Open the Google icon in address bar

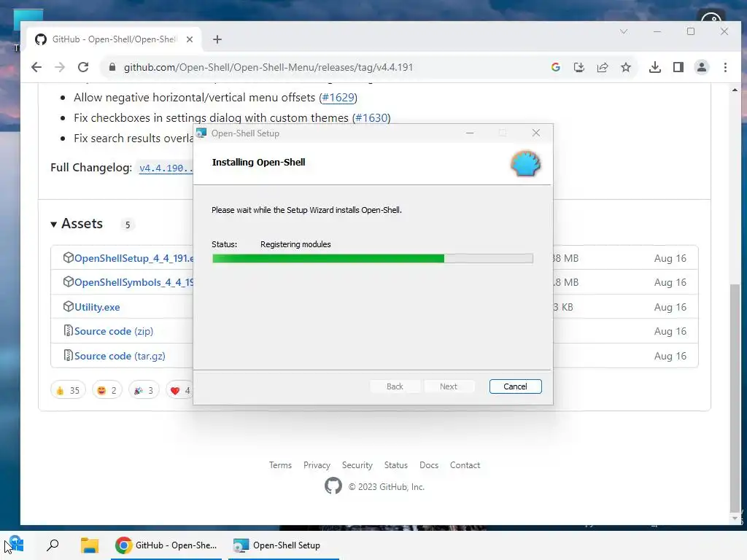coord(555,67)
